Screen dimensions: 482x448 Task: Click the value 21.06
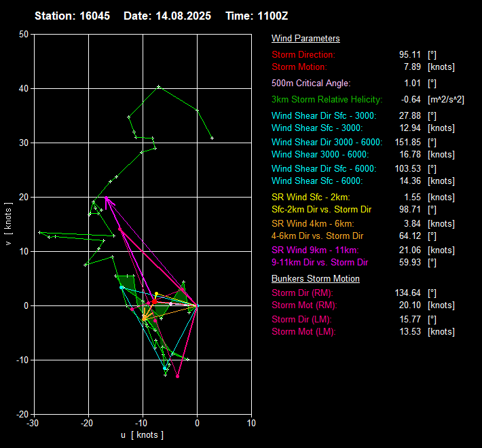tap(410, 250)
